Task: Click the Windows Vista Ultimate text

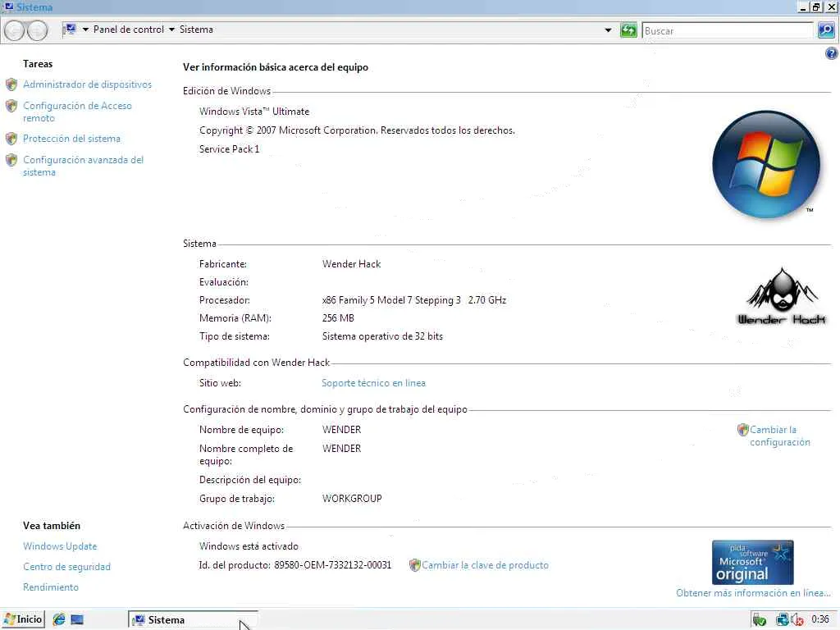Action: [x=254, y=112]
